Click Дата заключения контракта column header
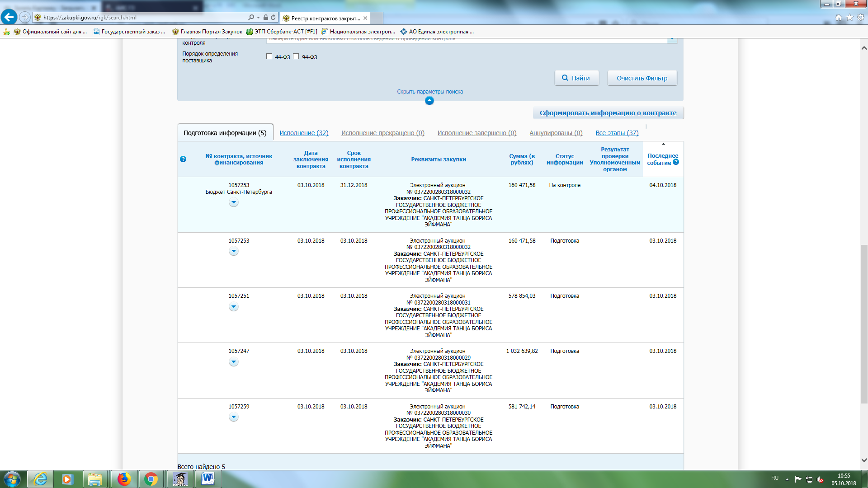 (x=311, y=160)
